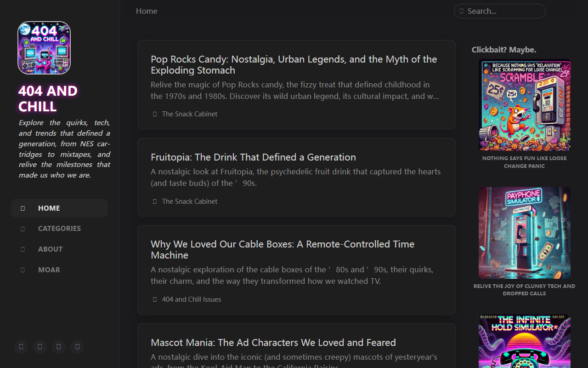This screenshot has height=368, width=588.
Task: Open the Payphone Simulator thumbnail image
Action: pyautogui.click(x=525, y=233)
